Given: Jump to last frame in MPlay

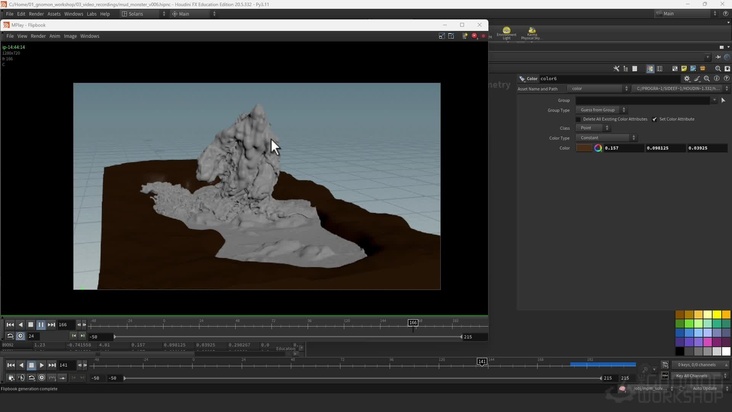Looking at the screenshot, I should click(x=51, y=324).
